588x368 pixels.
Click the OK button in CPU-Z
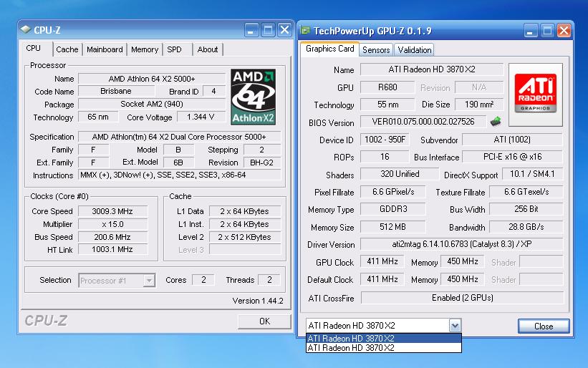tap(264, 321)
